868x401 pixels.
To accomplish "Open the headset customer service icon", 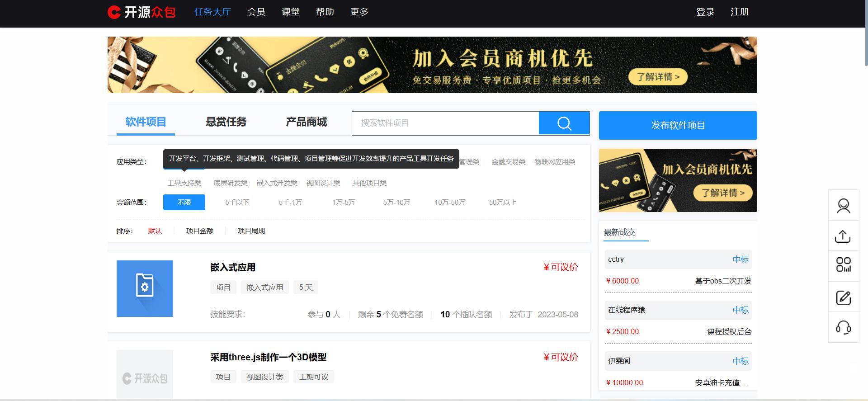I will pos(844,327).
